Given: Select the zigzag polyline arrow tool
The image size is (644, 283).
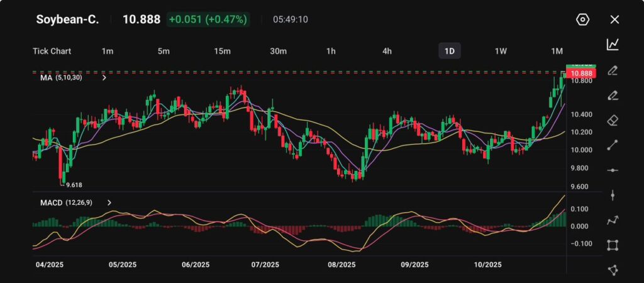Looking at the screenshot, I should [613, 220].
